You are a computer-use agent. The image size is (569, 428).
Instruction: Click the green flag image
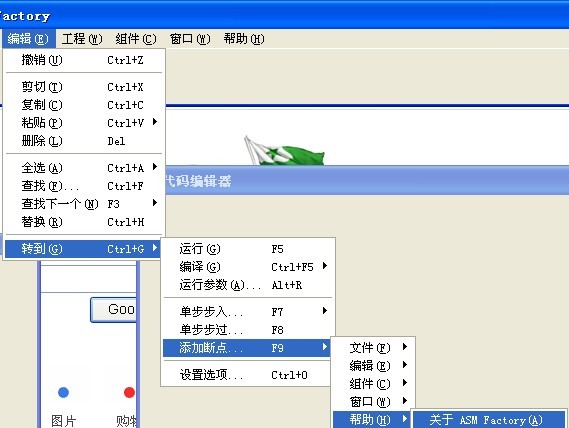click(x=284, y=151)
